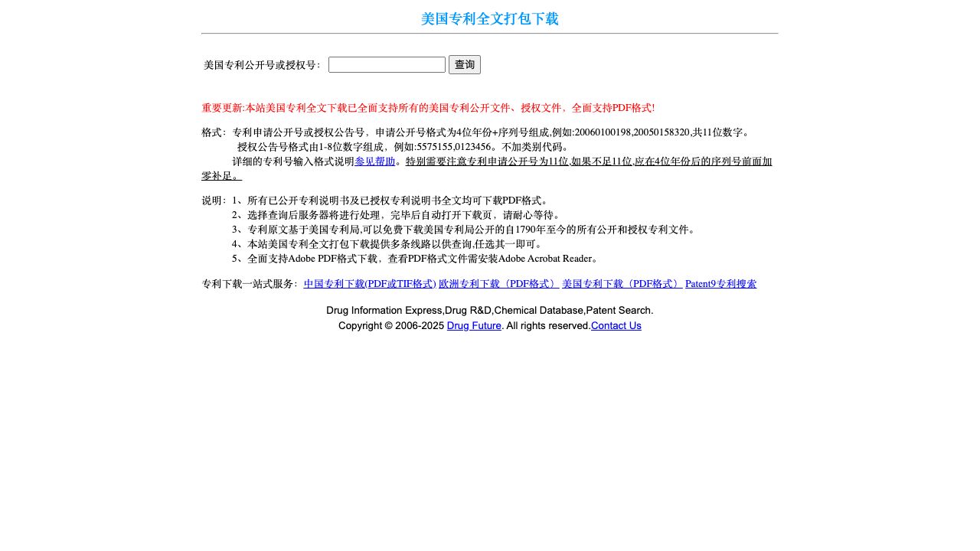
Task: Click the Contact Us link
Action: [x=616, y=326]
